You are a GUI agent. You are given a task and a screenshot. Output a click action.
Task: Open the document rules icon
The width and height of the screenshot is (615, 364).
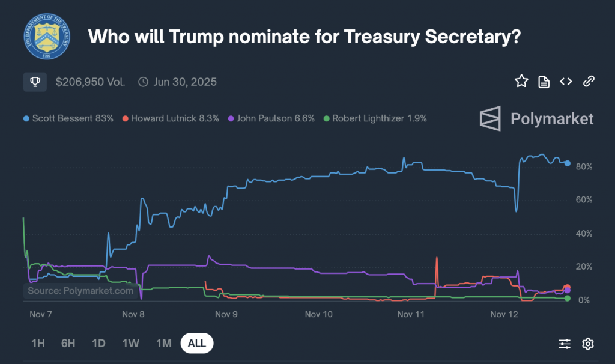click(544, 82)
